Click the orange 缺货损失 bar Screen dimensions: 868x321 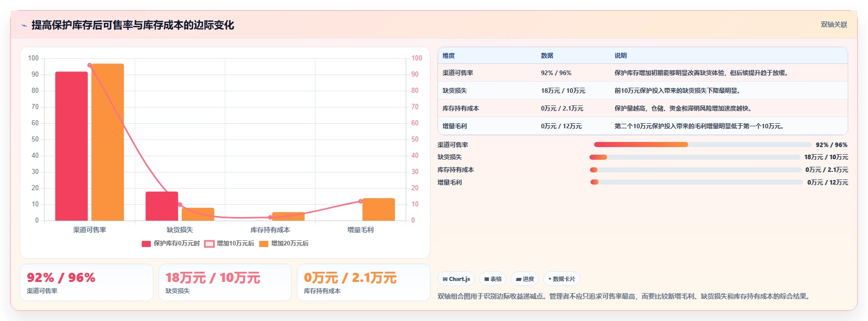tap(198, 214)
